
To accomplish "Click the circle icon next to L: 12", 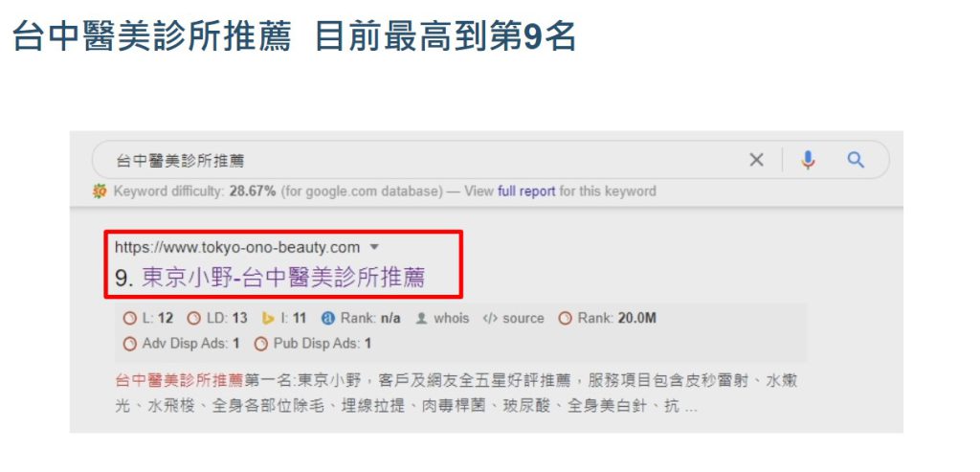I will 129,318.
